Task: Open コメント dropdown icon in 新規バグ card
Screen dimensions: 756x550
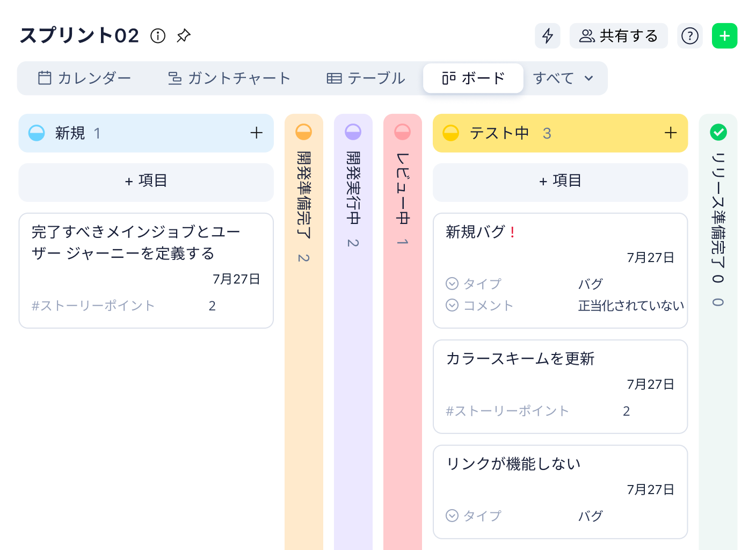Action: [x=452, y=305]
